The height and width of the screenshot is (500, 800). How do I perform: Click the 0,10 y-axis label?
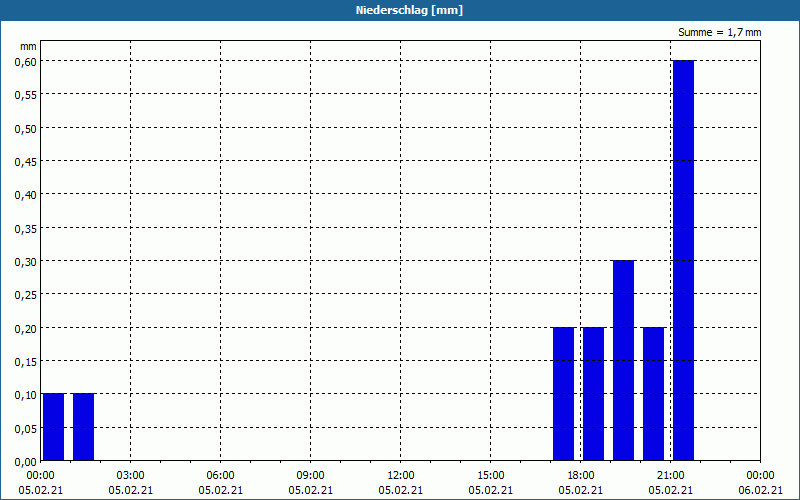point(26,394)
